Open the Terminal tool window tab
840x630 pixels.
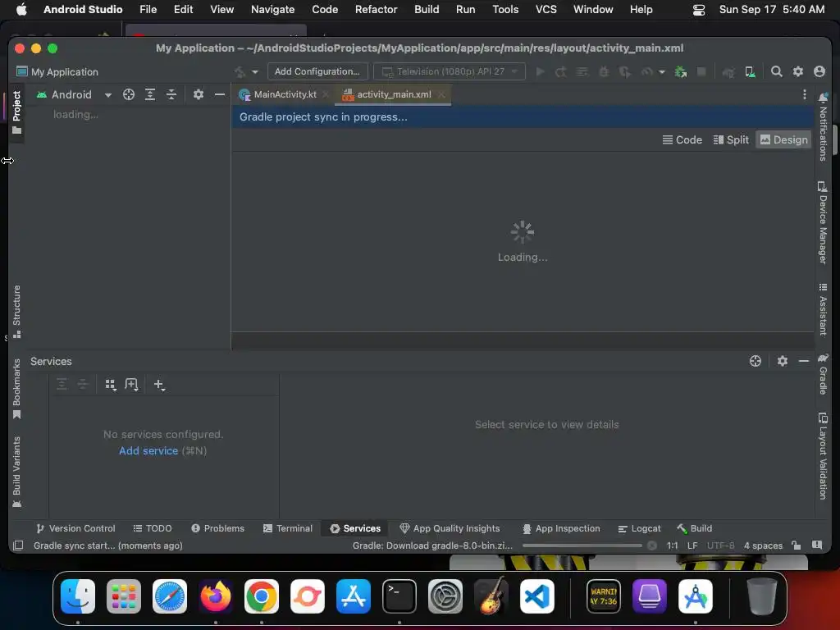coord(288,529)
